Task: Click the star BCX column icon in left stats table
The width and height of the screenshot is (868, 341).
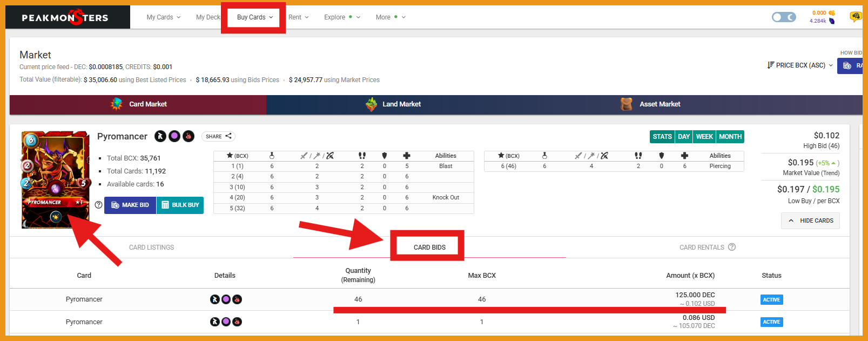Action: point(230,155)
